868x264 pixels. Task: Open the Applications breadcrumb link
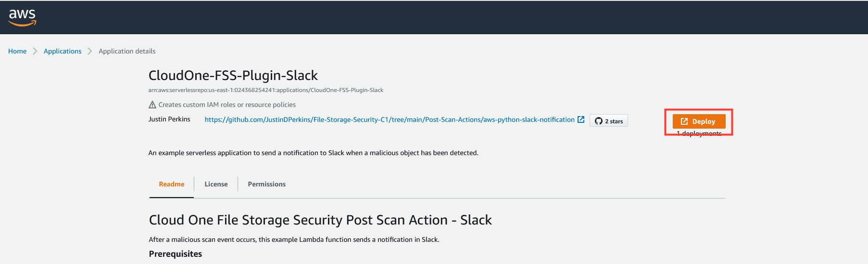pos(63,51)
